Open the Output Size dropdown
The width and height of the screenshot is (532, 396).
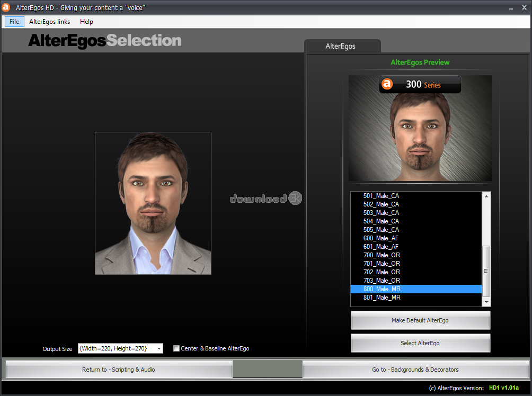pyautogui.click(x=159, y=348)
